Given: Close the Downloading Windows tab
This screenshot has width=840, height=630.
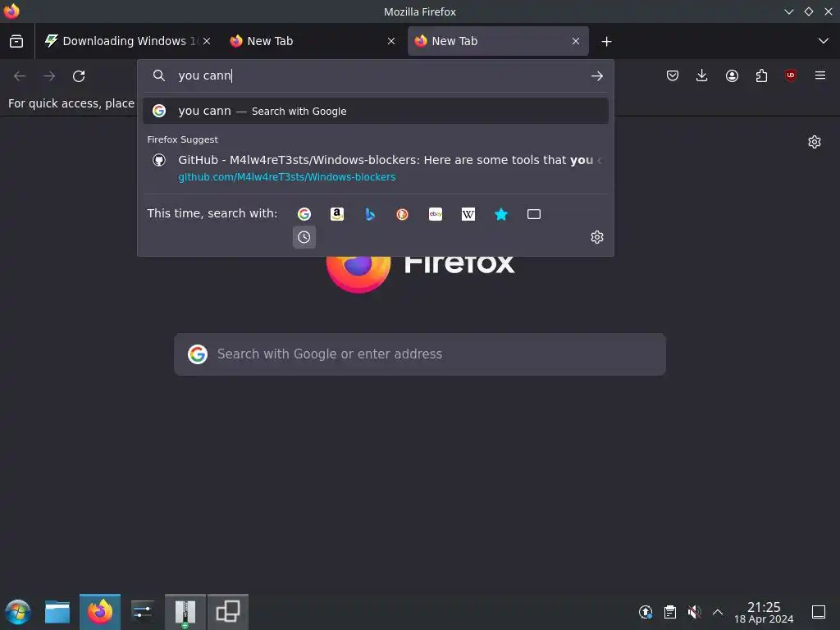Looking at the screenshot, I should (207, 41).
